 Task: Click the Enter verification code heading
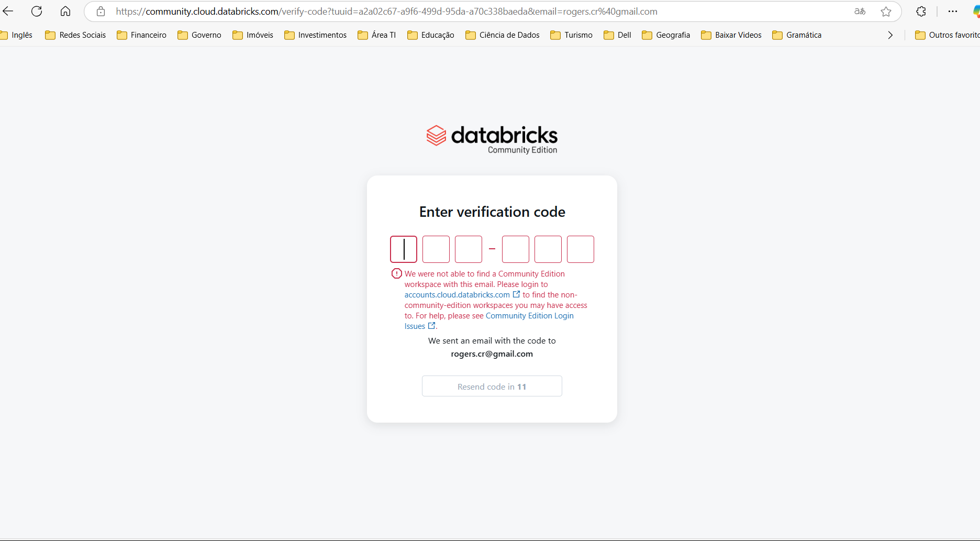(x=492, y=212)
